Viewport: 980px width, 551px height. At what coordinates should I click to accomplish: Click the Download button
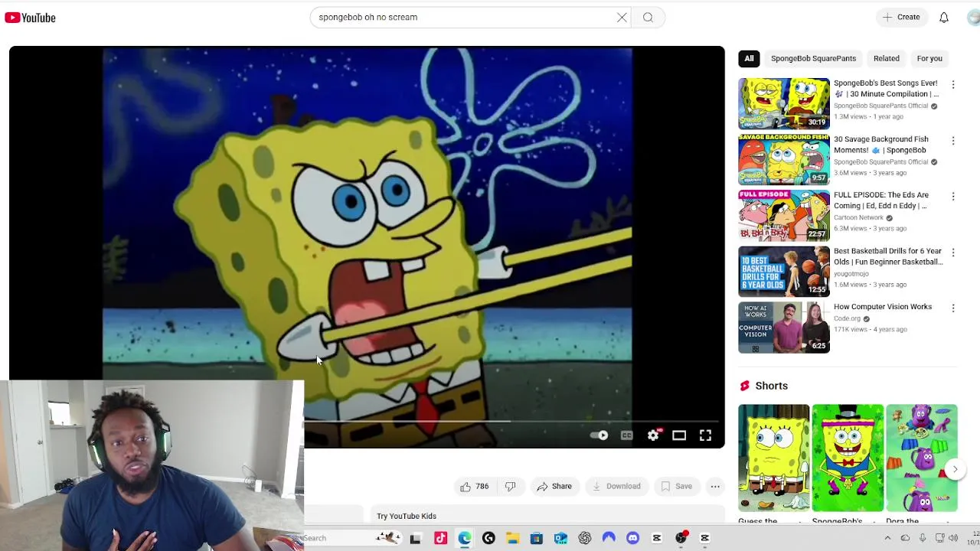(616, 487)
